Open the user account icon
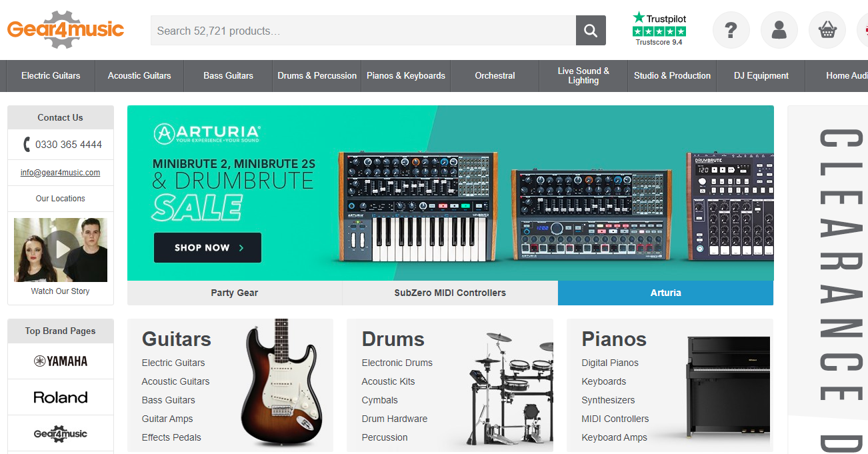This screenshot has width=868, height=454. point(779,30)
